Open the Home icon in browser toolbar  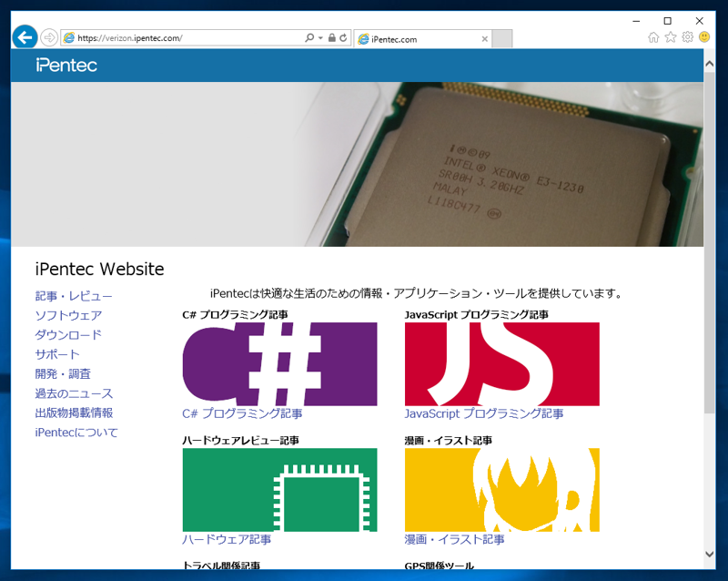click(653, 37)
